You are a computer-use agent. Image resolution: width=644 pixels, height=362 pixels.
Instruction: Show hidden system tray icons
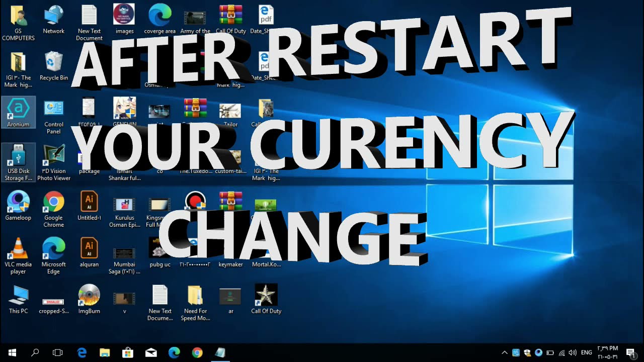coord(505,352)
